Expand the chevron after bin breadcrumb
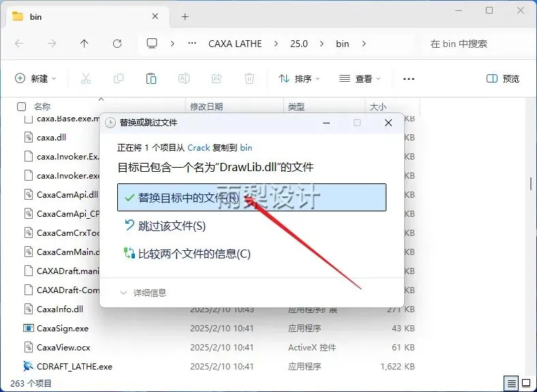Screen dimensions: 537x392 (364, 44)
